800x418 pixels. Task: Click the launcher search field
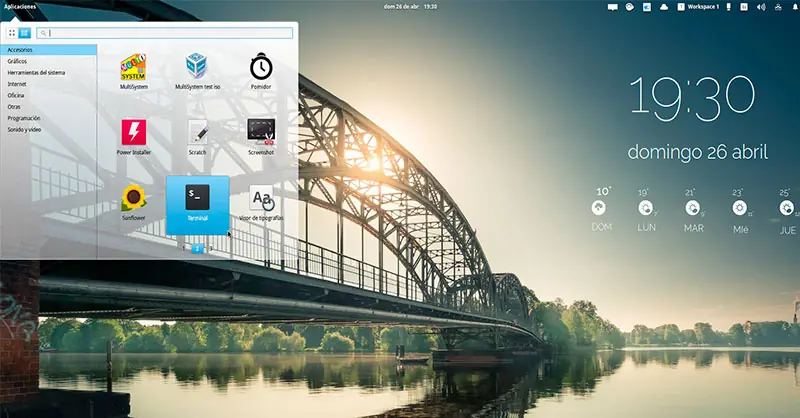click(x=164, y=33)
